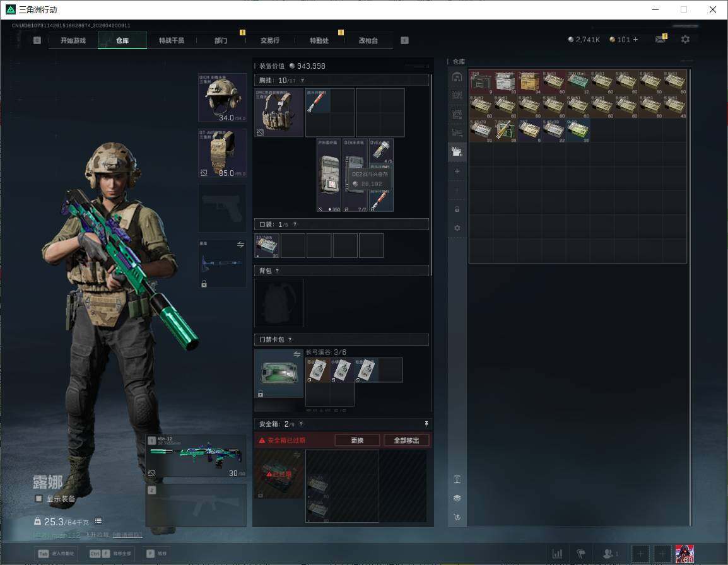Select the teal ammo box with count 12
This screenshot has width=728, height=565.
578,82
